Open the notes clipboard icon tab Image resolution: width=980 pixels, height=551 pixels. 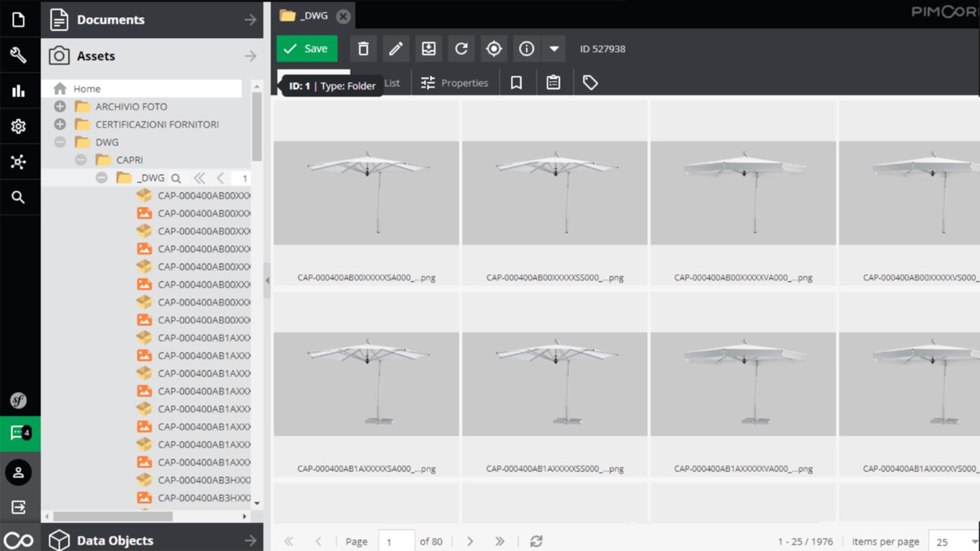click(x=553, y=83)
